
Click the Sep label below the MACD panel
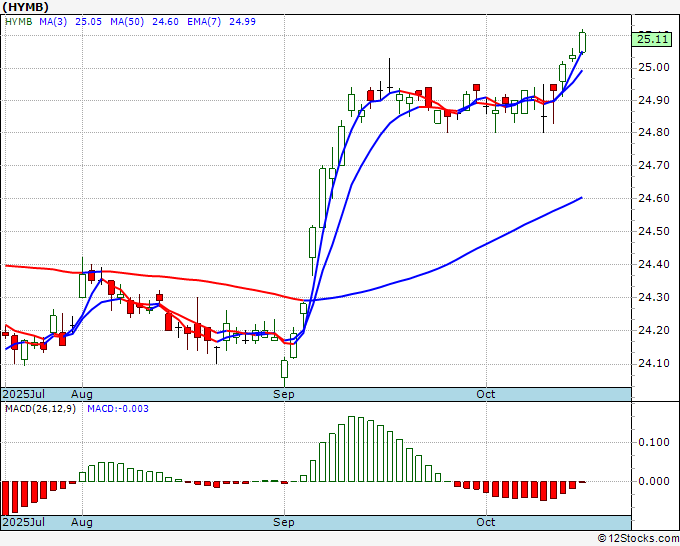[285, 523]
